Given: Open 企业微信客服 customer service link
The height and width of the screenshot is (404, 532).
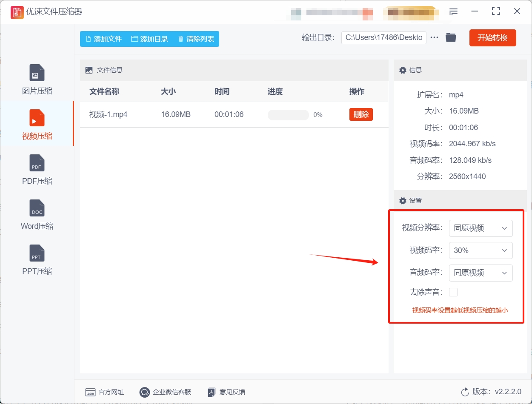Looking at the screenshot, I should pyautogui.click(x=166, y=392).
